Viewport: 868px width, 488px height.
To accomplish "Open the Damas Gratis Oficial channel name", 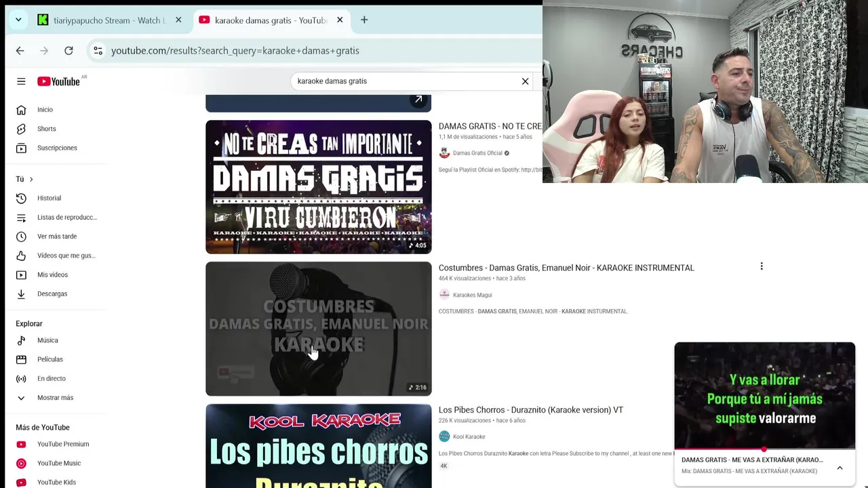I will click(477, 153).
